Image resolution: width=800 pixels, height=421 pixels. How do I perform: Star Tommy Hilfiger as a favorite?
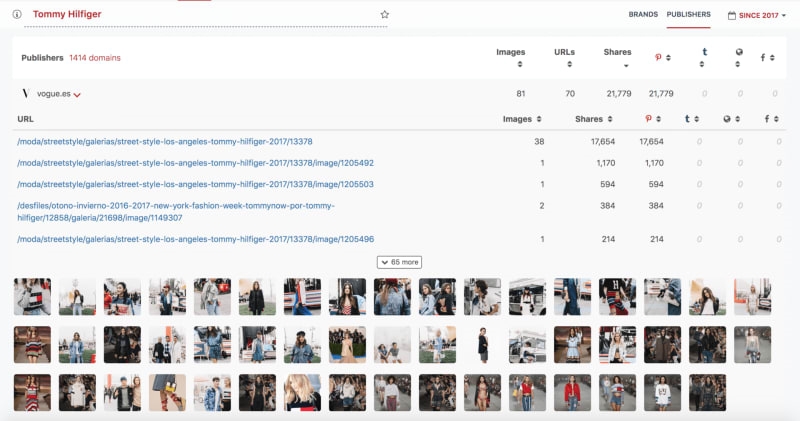[385, 14]
